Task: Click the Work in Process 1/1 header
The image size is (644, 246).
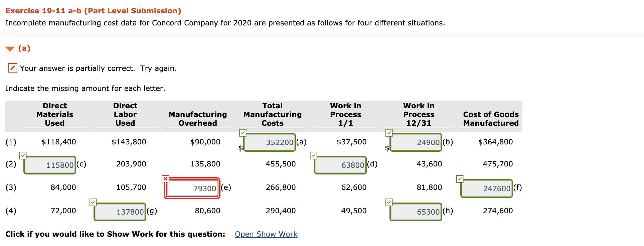Action: coord(346,114)
